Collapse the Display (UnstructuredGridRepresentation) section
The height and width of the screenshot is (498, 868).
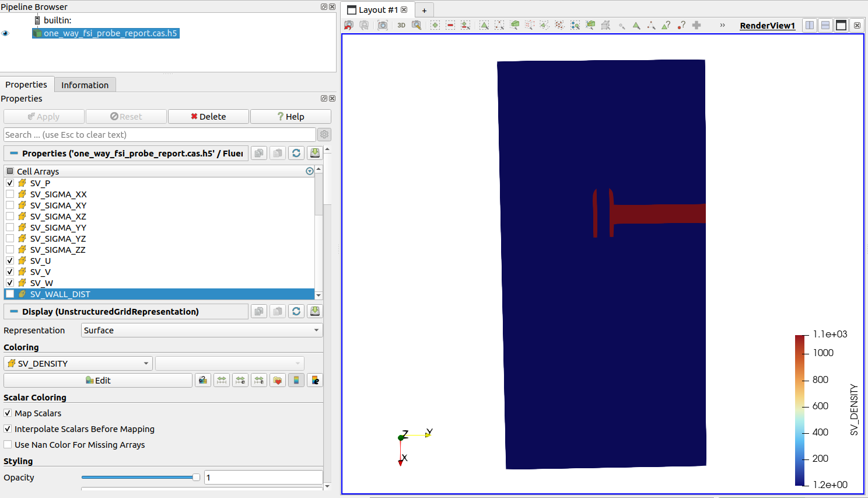pos(14,312)
